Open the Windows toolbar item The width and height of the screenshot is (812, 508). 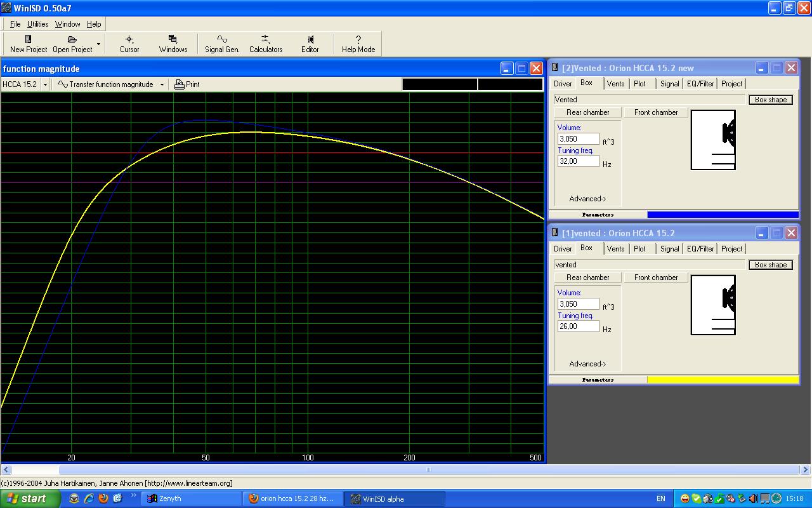pos(173,43)
